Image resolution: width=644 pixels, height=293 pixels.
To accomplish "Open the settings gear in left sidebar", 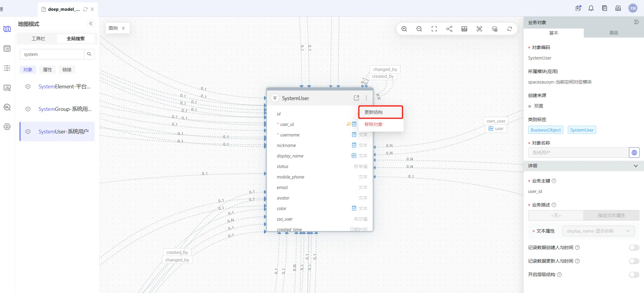I will point(7,127).
